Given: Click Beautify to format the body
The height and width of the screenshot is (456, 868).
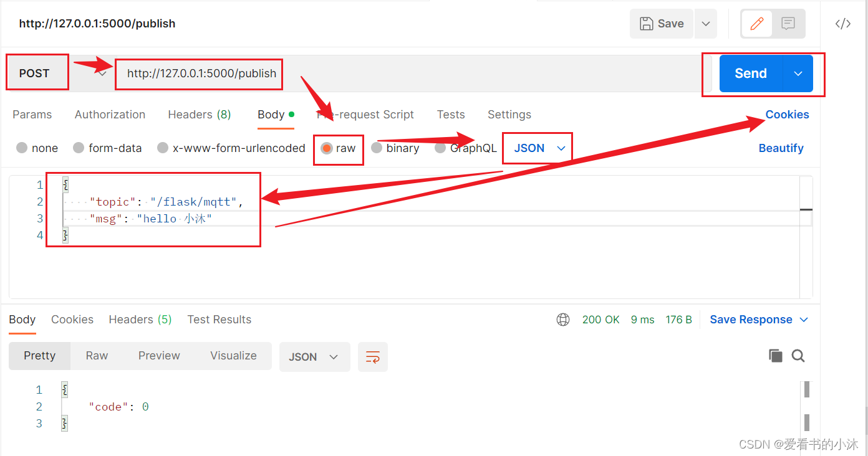Looking at the screenshot, I should point(781,148).
